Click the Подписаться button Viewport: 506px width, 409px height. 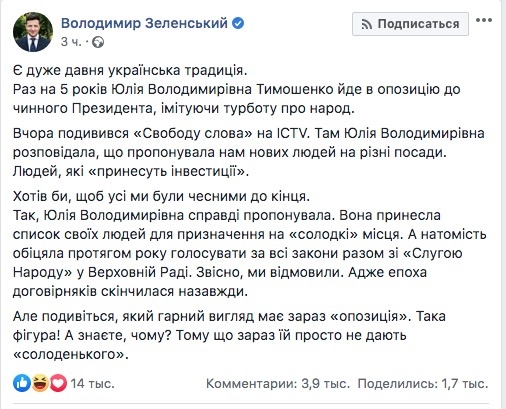click(x=410, y=24)
